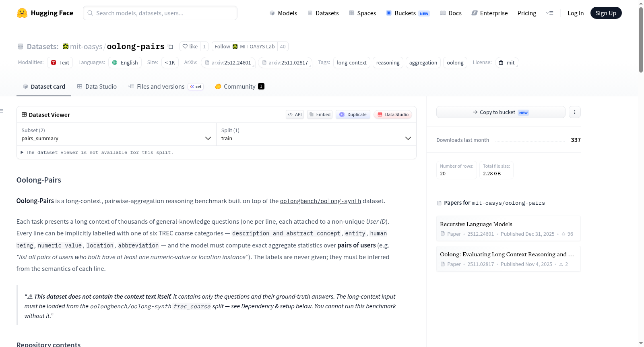Viewport: 644px width, 347px height.
Task: Open the arxiv:2512.24601 tag
Action: (x=228, y=62)
